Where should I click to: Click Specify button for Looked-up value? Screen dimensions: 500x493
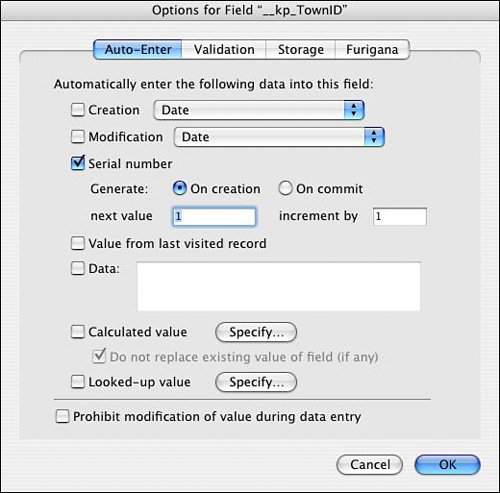click(x=256, y=382)
